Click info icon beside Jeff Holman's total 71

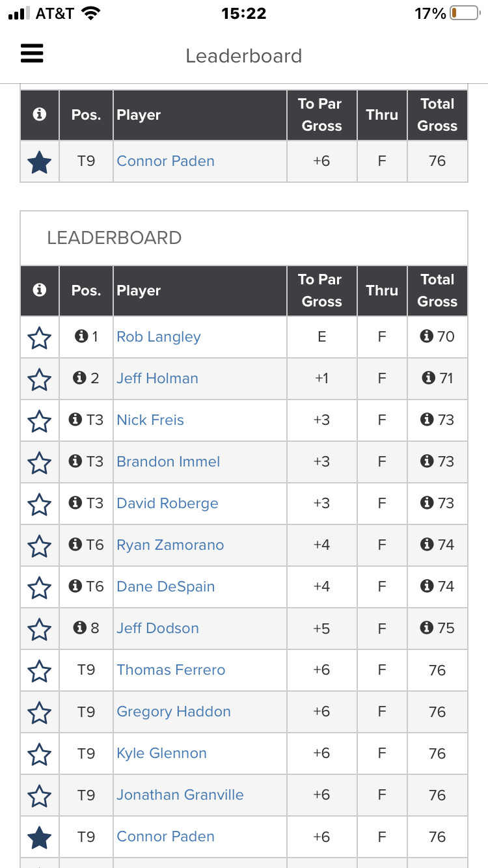427,378
